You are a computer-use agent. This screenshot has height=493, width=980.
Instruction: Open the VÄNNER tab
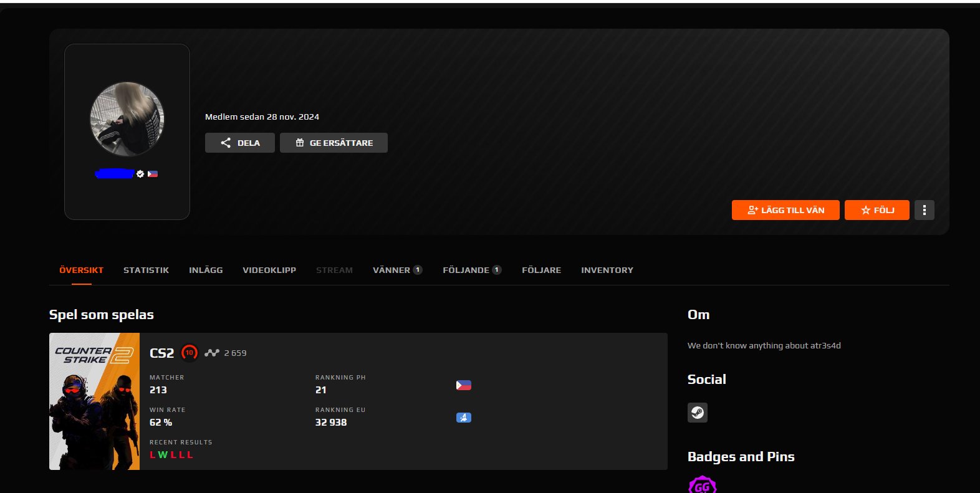[398, 270]
